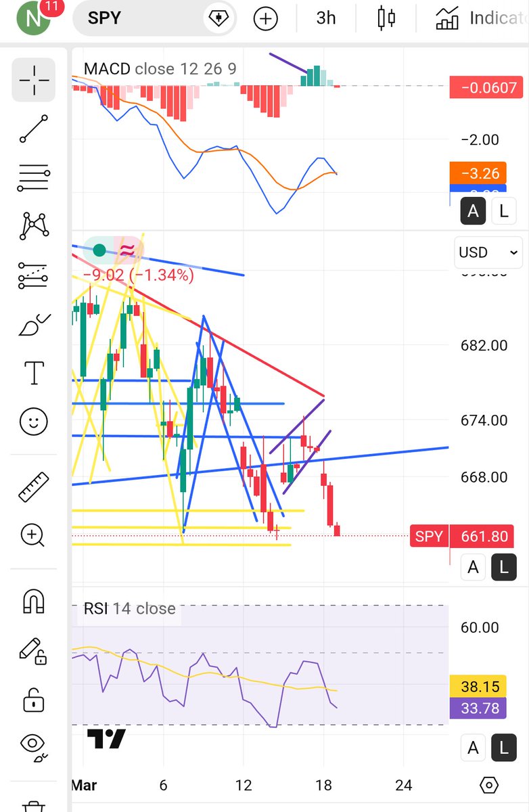Click the orange -3.26 signal value label
529x812 pixels.
478,173
